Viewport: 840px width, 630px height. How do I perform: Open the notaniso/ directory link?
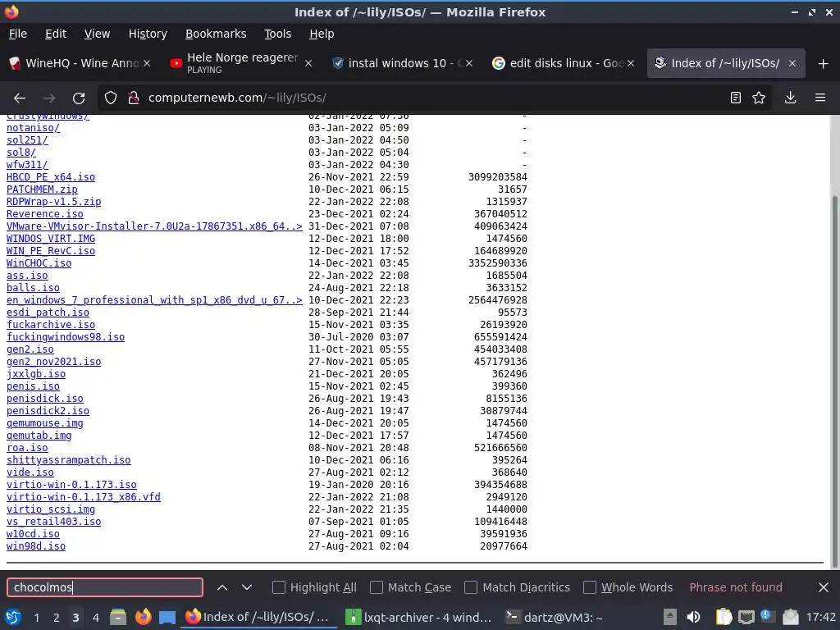coord(33,128)
